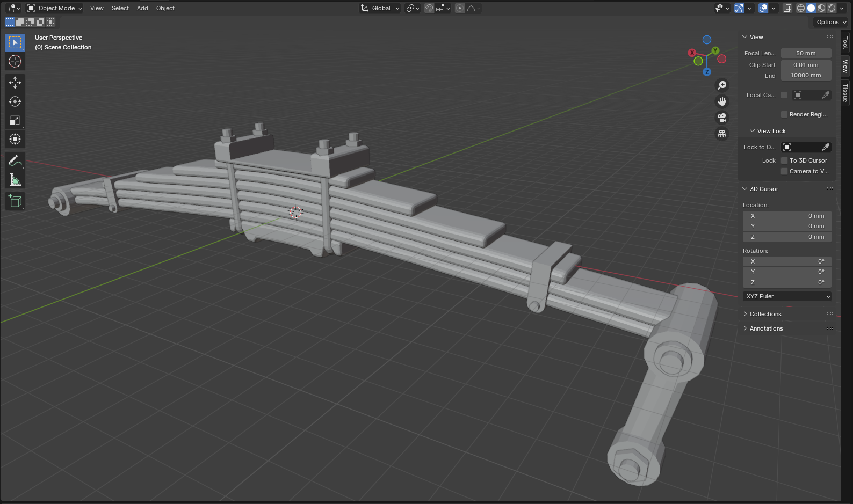This screenshot has height=504, width=853.
Task: Choose the Add Cube tool
Action: [x=15, y=201]
